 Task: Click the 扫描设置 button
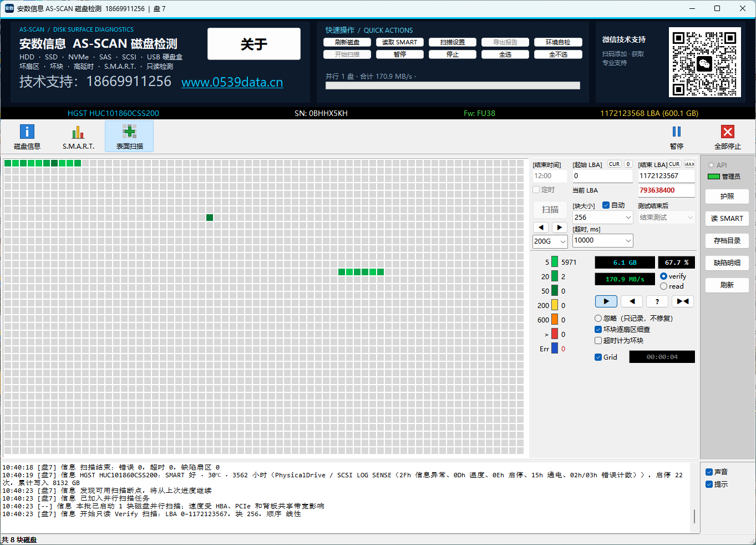pyautogui.click(x=453, y=42)
